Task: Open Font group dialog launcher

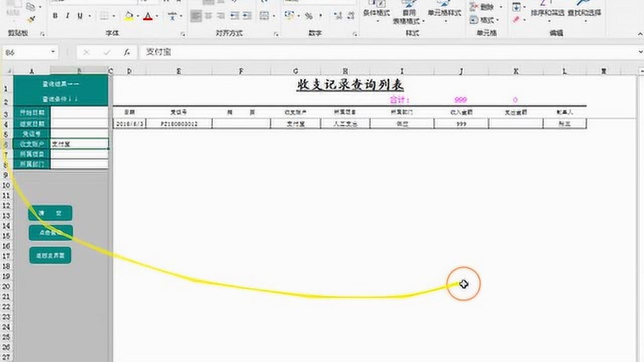Action: pyautogui.click(x=182, y=34)
